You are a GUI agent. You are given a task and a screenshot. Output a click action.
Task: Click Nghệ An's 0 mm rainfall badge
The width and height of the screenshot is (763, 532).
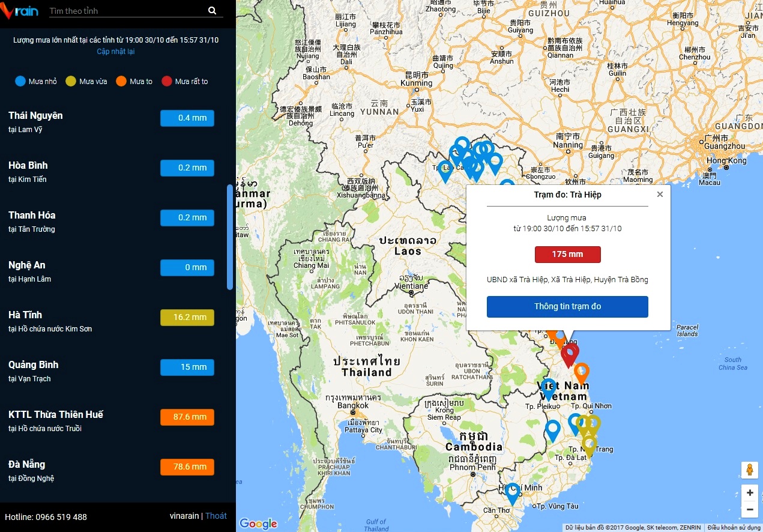(187, 268)
